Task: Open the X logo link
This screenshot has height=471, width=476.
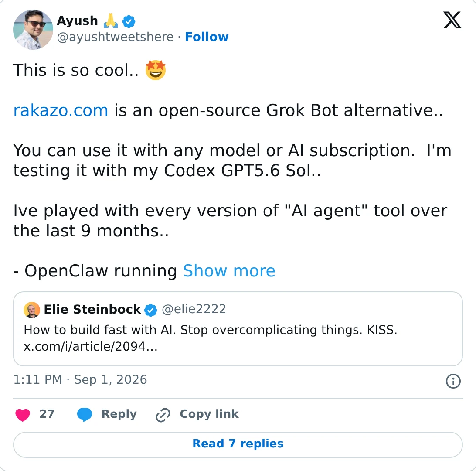Action: 452,20
